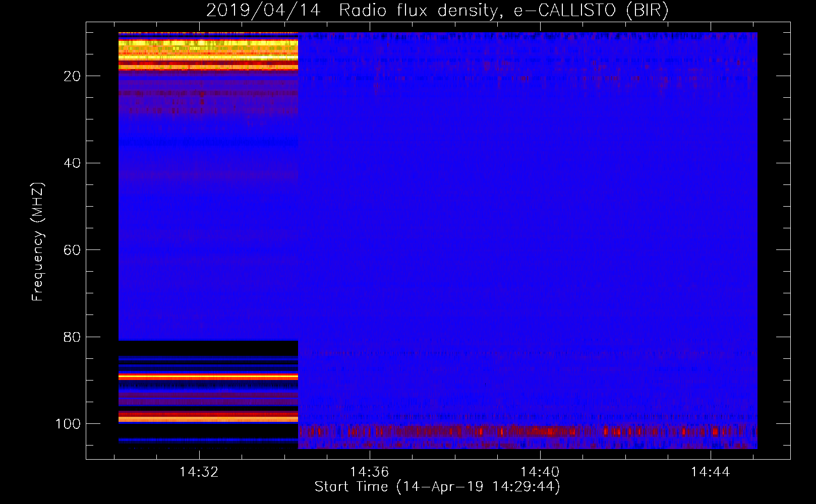Click the '100' frequency tick label
This screenshot has height=504, width=816.
(68, 424)
